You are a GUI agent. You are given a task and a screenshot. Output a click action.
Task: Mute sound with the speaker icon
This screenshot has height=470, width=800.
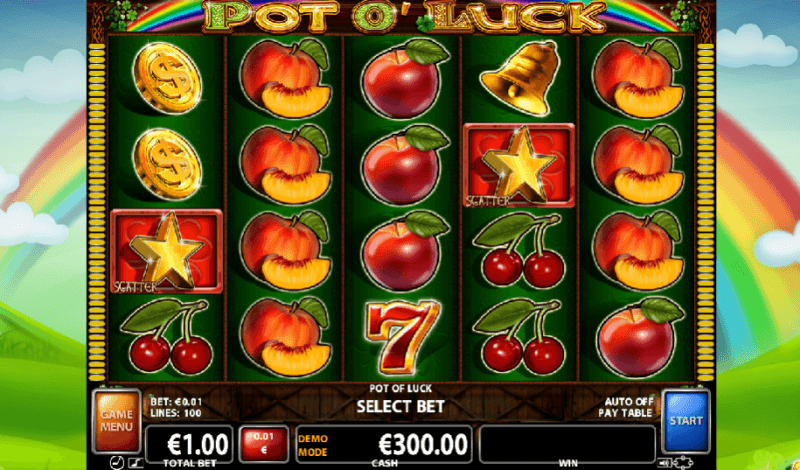[663, 463]
